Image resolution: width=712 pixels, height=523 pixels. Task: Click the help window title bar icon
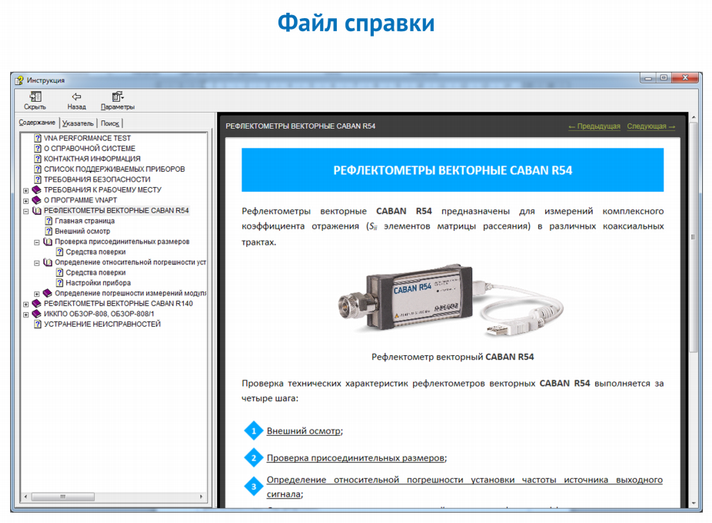pyautogui.click(x=19, y=80)
